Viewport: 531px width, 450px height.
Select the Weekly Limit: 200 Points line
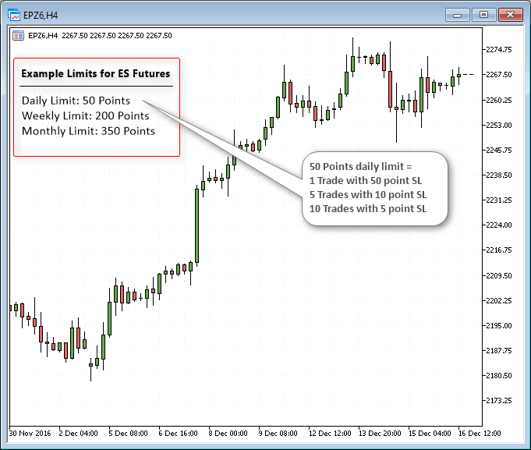coord(85,116)
